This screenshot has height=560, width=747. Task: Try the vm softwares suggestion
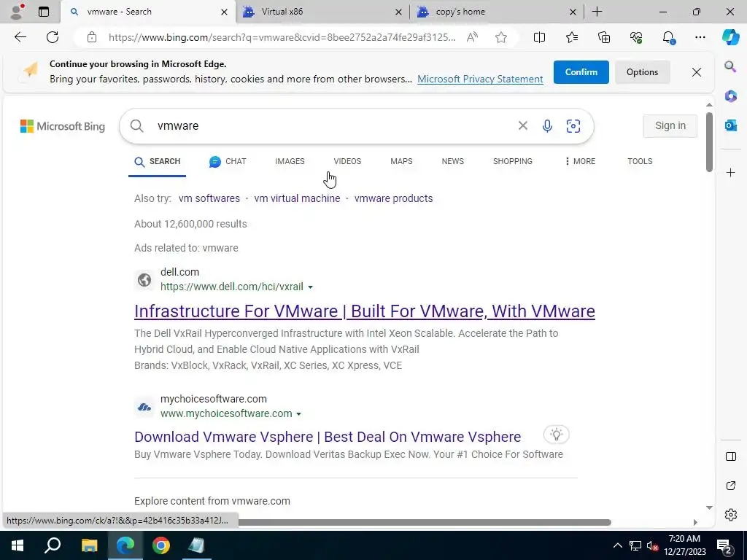coord(209,198)
